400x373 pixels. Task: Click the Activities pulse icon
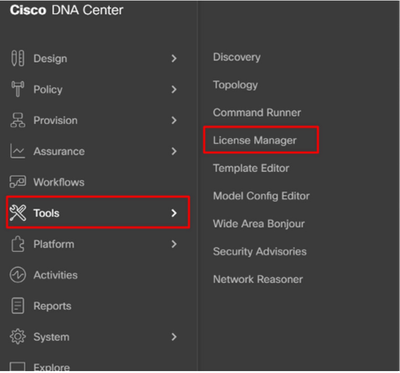pos(17,275)
